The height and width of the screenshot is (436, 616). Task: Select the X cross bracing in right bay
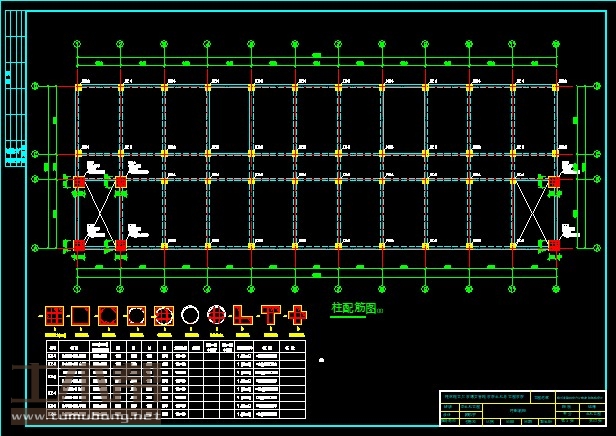coord(532,213)
